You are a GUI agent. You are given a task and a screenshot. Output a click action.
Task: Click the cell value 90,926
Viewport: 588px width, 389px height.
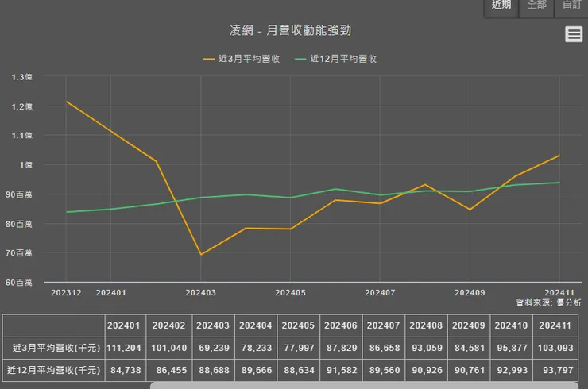click(427, 370)
